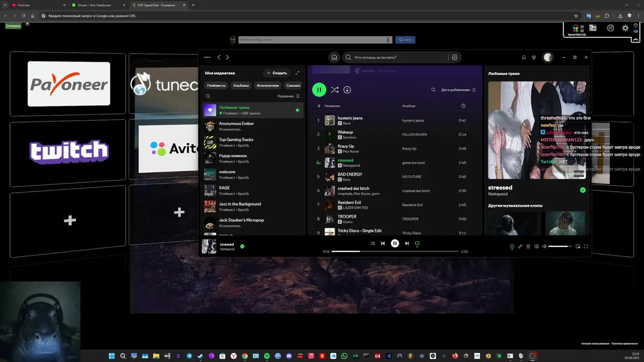Open artist link Nettspend under stressed in Now Playing panel
The height and width of the screenshot is (362, 644).
tap(498, 194)
